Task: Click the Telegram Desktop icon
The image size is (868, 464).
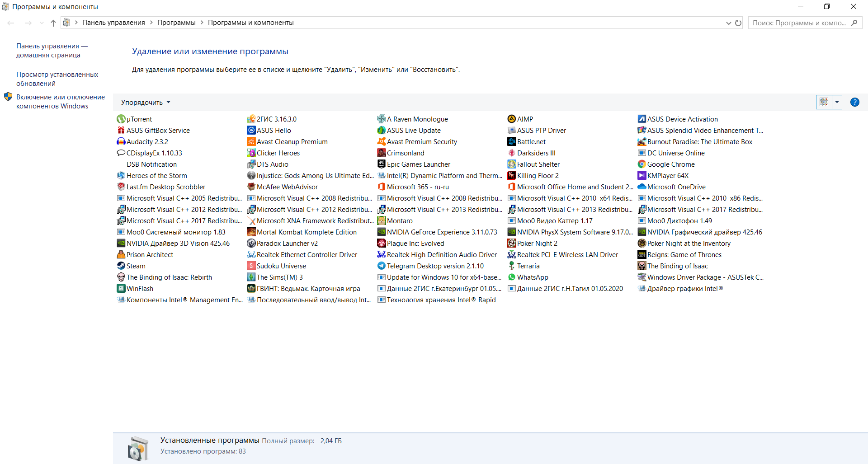Action: tap(381, 266)
